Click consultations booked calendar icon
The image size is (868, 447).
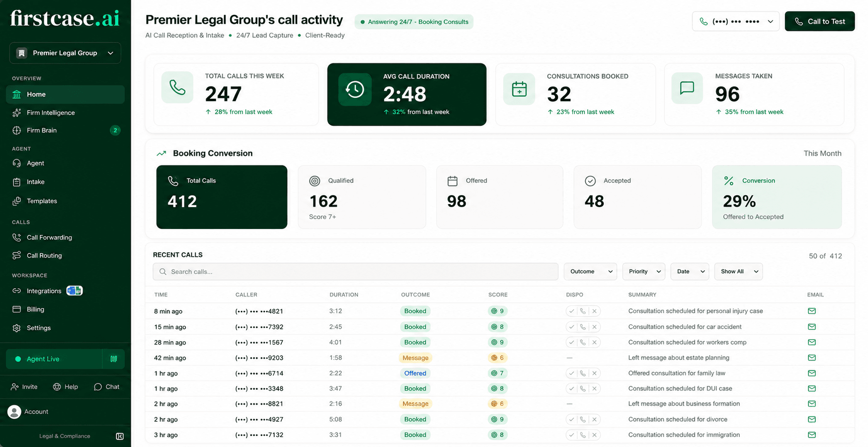point(519,89)
